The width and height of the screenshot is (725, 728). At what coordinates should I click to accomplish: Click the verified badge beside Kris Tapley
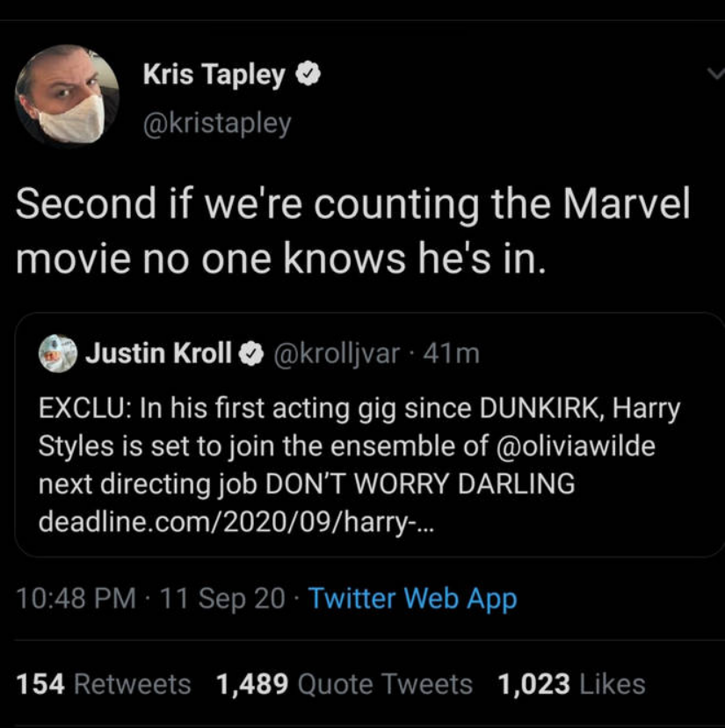point(306,76)
